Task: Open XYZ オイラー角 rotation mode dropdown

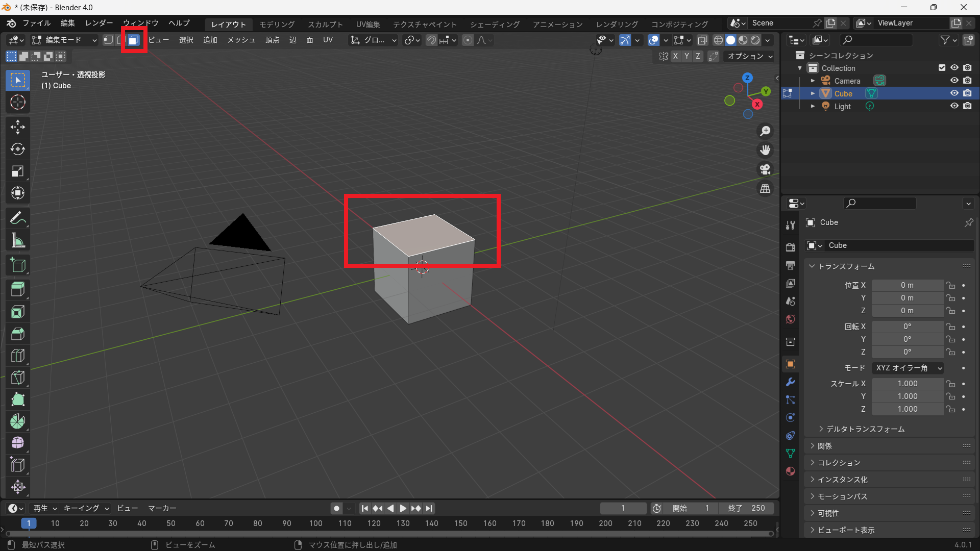Action: click(x=908, y=368)
